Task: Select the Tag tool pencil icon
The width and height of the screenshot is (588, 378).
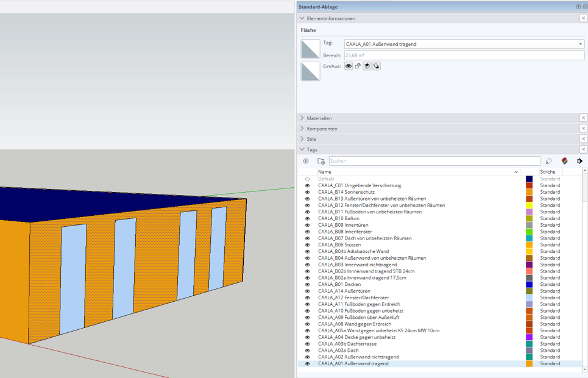Action: [549, 161]
